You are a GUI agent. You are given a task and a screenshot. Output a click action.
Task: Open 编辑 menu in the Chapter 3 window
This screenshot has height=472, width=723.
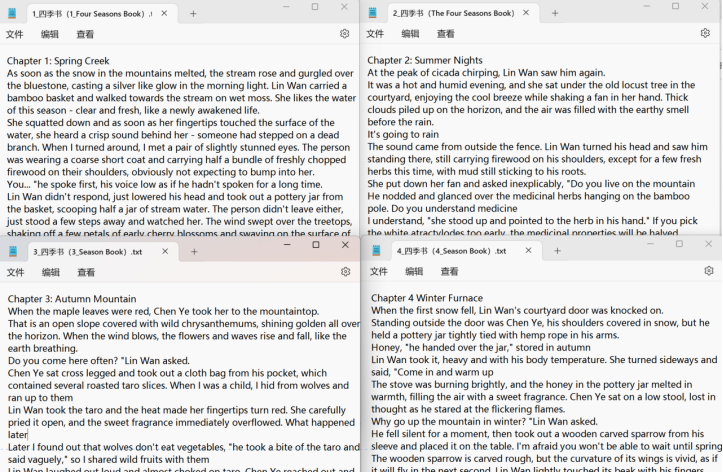[x=51, y=272]
